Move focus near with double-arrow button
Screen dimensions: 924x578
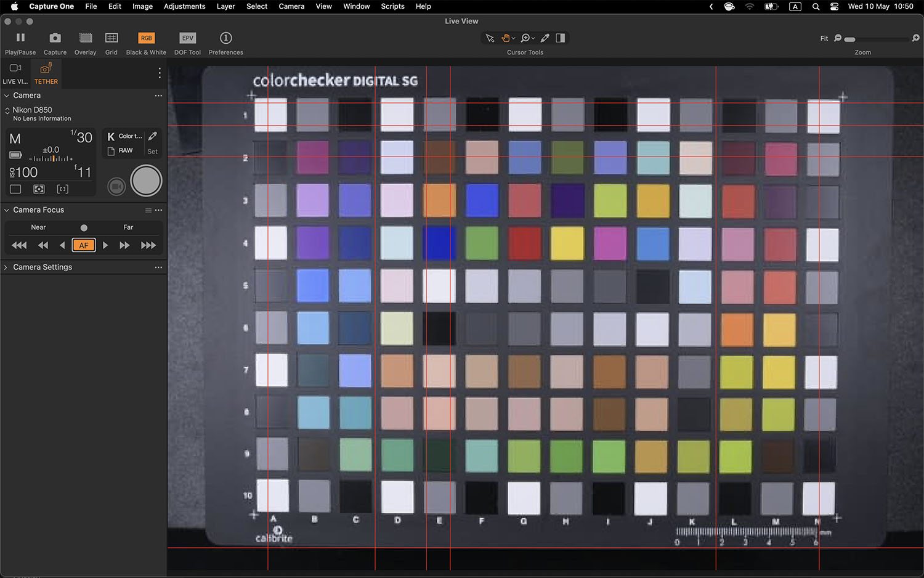(43, 245)
